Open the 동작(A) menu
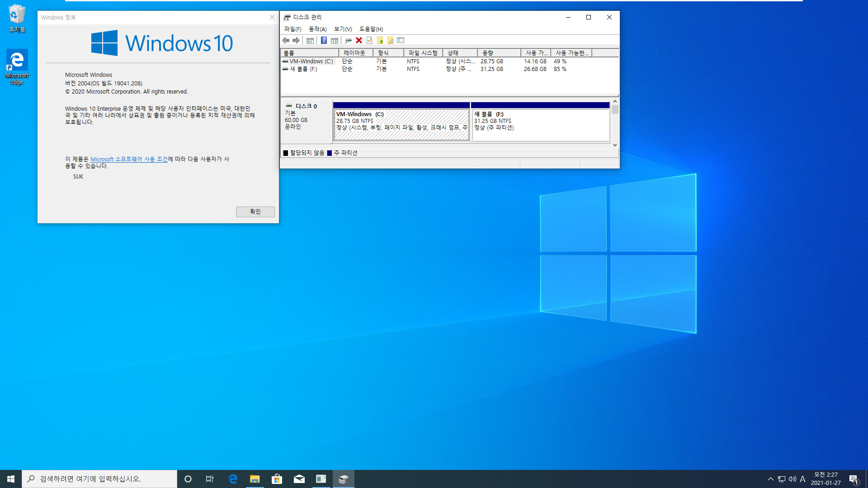868x488 pixels. tap(317, 29)
